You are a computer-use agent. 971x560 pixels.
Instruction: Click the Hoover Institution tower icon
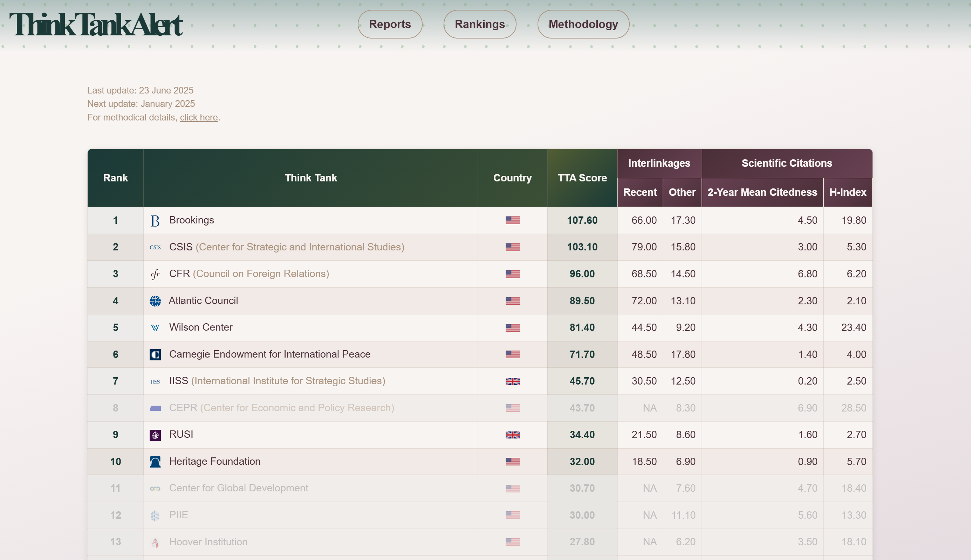pyautogui.click(x=155, y=542)
